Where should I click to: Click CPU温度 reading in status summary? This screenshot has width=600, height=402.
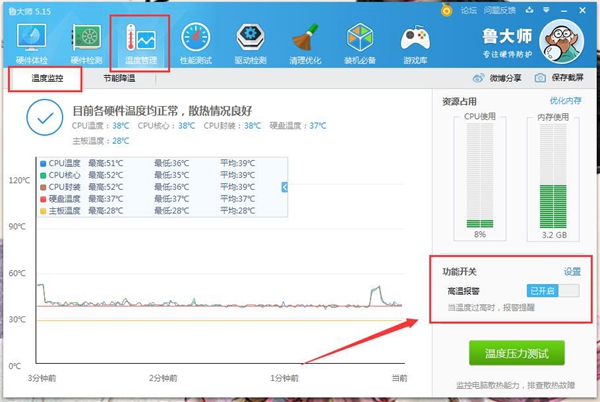tap(100, 126)
